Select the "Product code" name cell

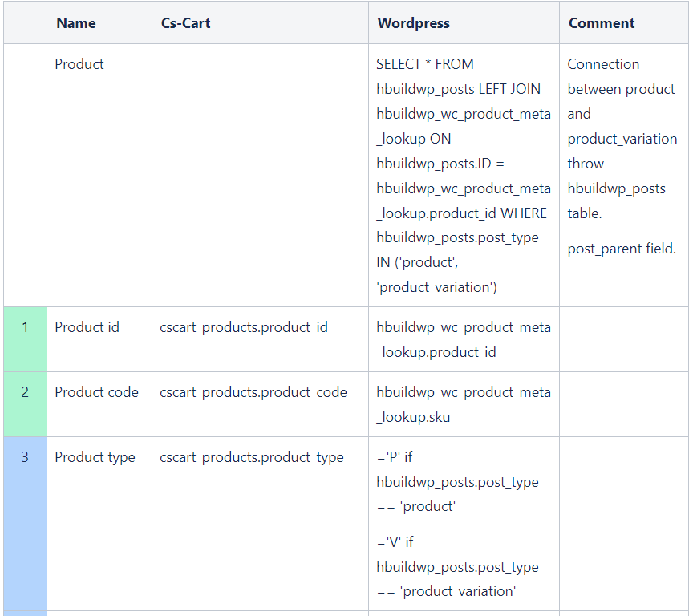coord(96,392)
